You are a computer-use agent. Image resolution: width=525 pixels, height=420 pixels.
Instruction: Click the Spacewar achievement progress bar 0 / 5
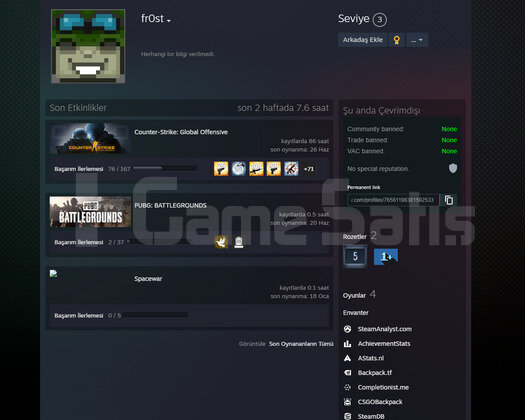pyautogui.click(x=156, y=315)
